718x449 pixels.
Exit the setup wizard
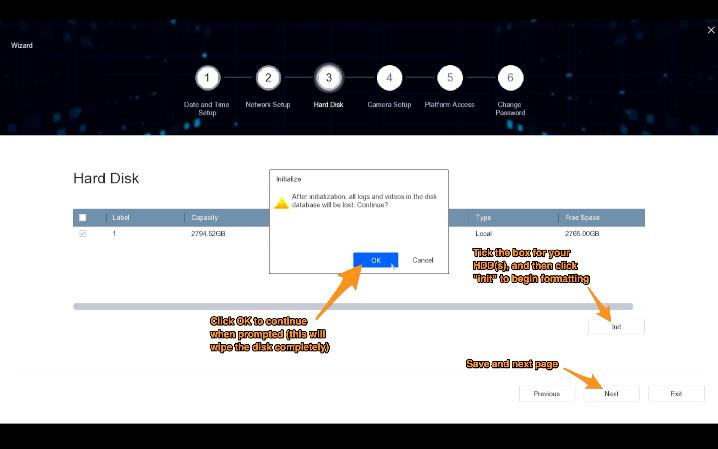676,394
